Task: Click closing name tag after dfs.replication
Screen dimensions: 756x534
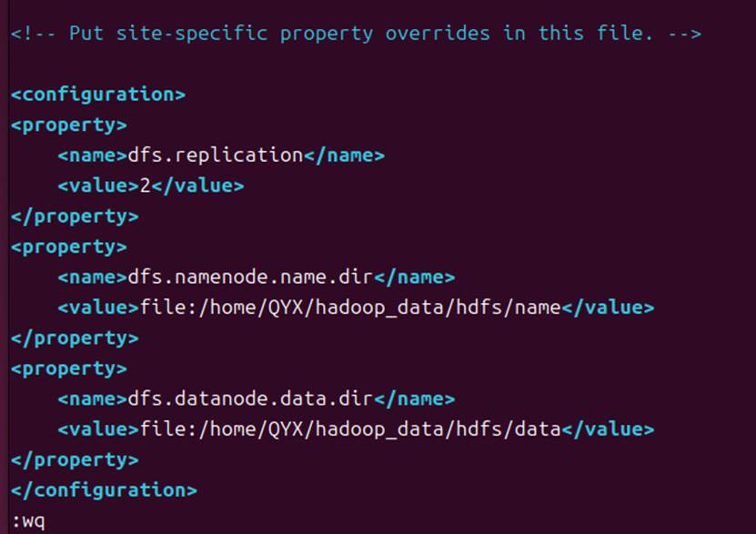Action: [x=344, y=156]
